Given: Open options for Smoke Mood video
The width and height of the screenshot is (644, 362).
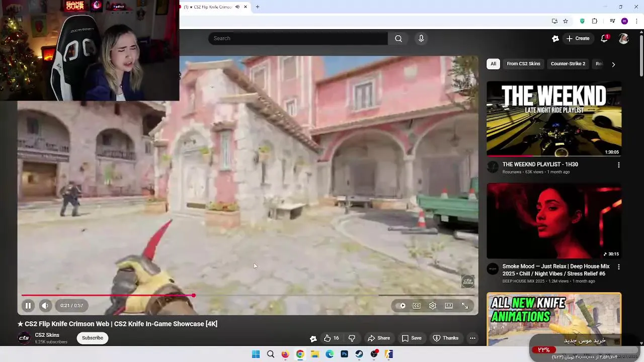Looking at the screenshot, I should click(618, 267).
